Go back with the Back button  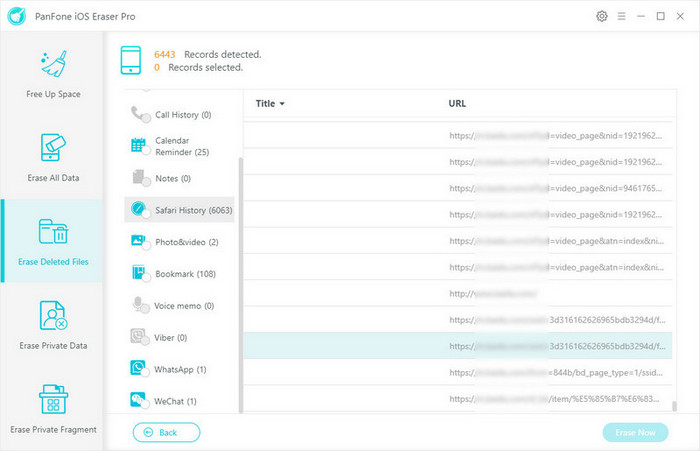[x=167, y=432]
